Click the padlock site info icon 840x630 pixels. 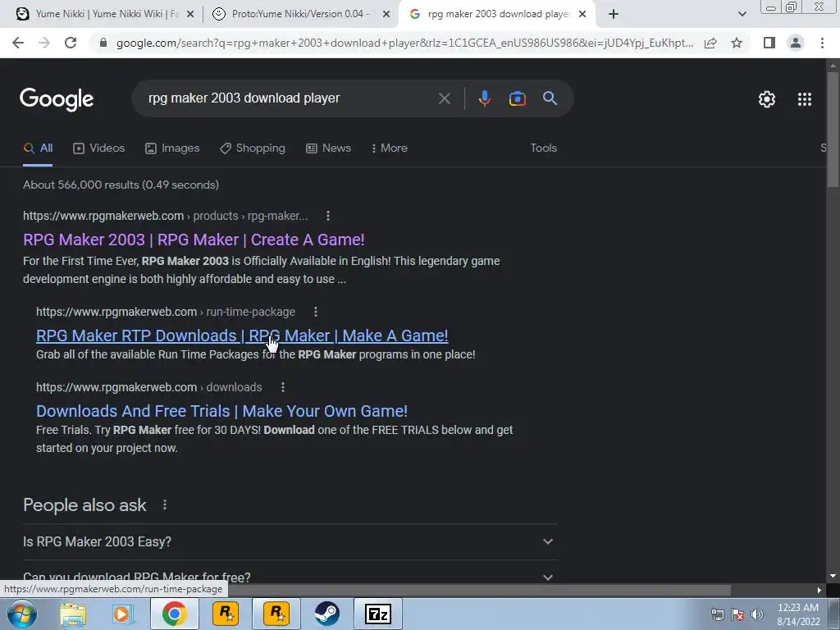(x=103, y=43)
